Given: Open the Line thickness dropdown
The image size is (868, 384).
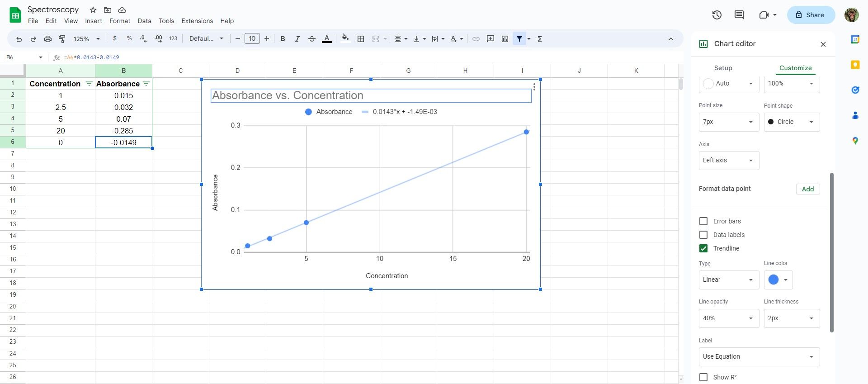Looking at the screenshot, I should coord(792,318).
